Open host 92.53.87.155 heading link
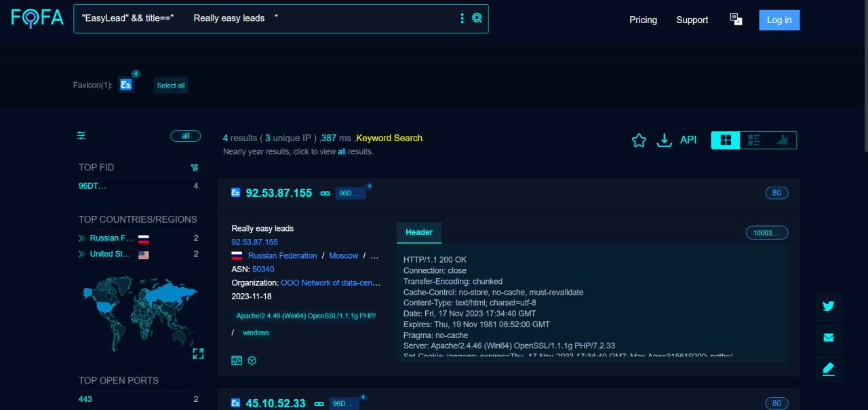 (279, 193)
